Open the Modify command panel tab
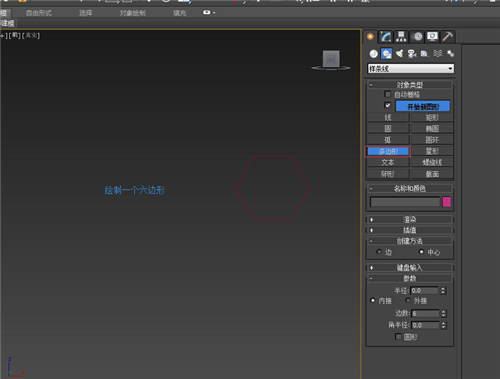The image size is (500, 379). click(386, 37)
